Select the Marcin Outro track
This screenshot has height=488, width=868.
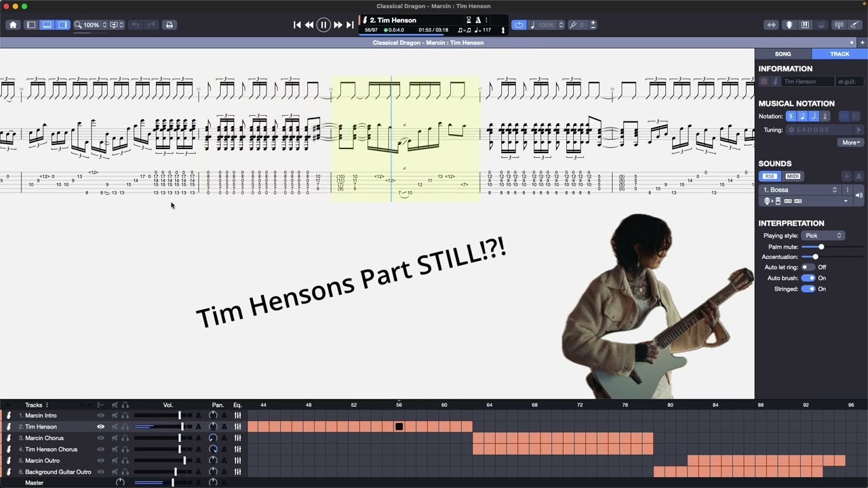pyautogui.click(x=42, y=461)
